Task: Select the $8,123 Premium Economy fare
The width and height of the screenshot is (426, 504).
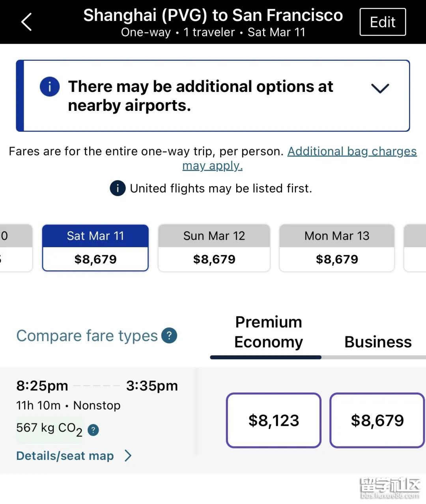Action: click(274, 420)
